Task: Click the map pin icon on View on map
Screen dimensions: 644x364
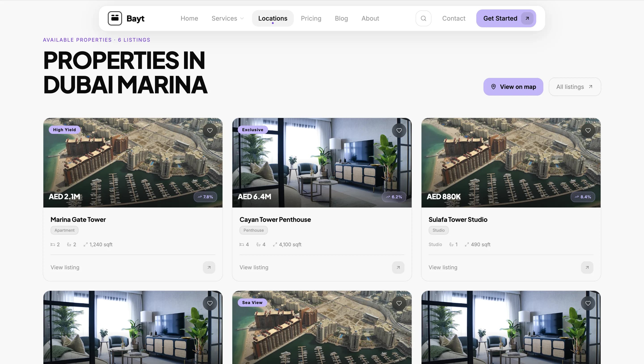Action: pos(493,87)
